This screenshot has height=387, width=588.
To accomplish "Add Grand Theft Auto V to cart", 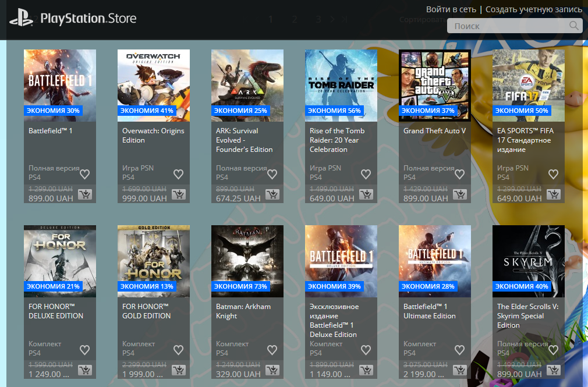I will 460,194.
